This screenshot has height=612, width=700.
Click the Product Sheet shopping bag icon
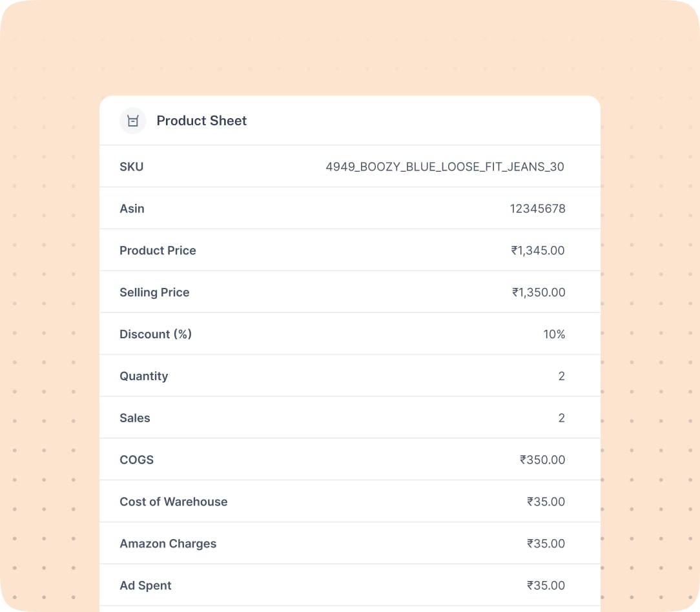[x=133, y=121]
